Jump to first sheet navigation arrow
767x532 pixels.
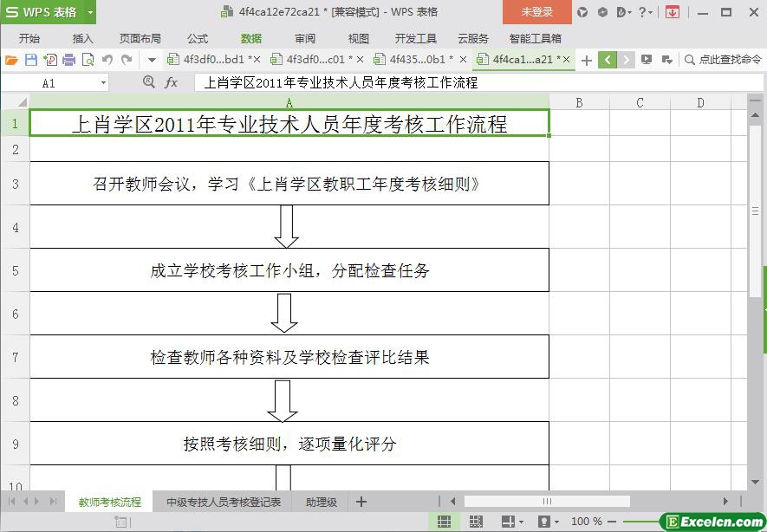(x=12, y=501)
